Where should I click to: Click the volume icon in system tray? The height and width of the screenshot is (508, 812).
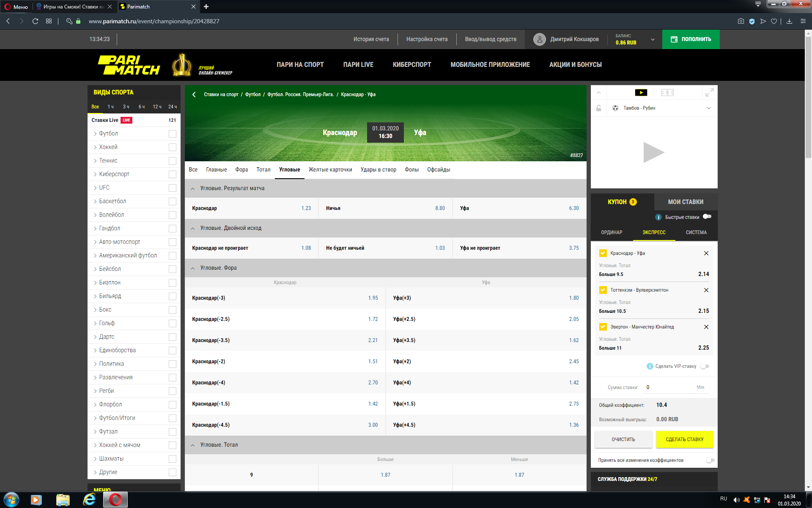(x=736, y=500)
